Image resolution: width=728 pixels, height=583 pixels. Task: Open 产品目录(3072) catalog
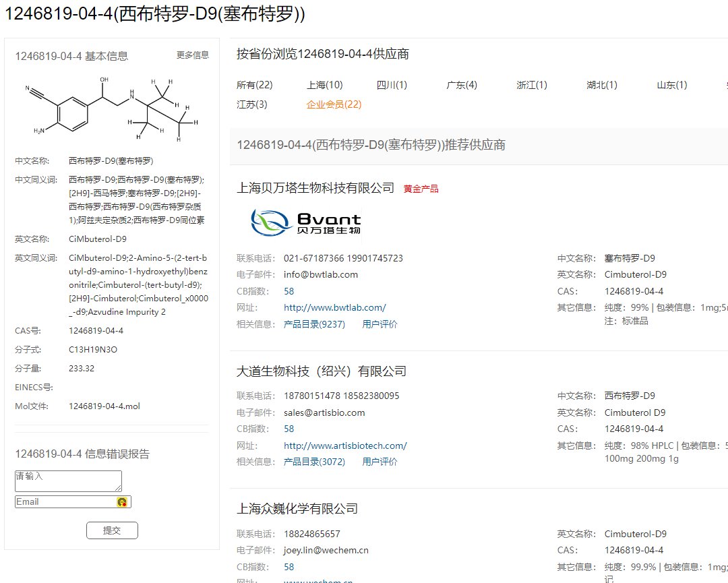[x=314, y=462]
